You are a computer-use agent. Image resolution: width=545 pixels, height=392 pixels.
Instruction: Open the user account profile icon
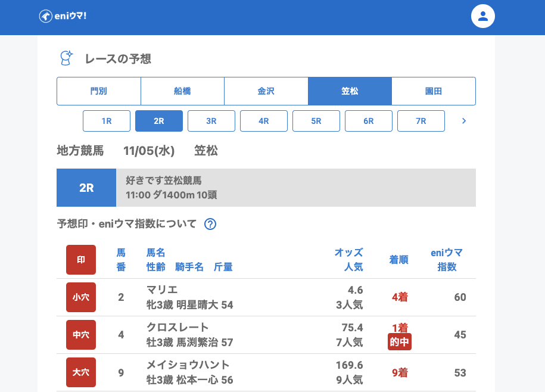[x=483, y=16]
